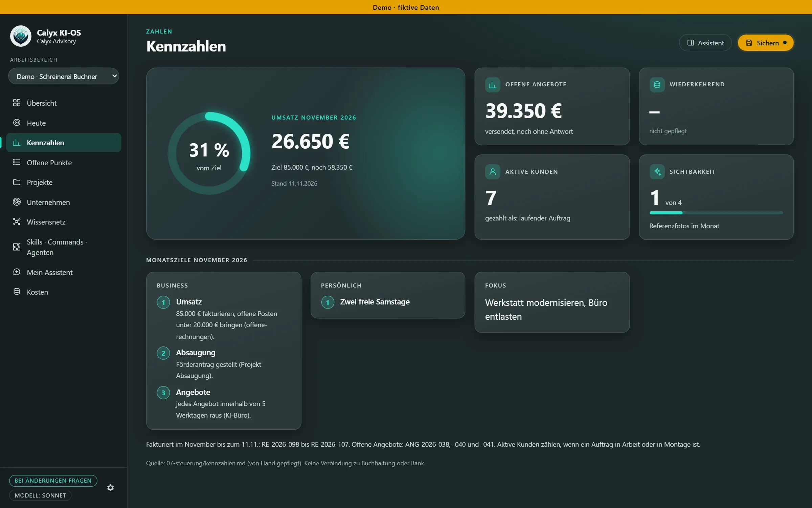Click the Kennzahlen bar chart sidebar icon
The image size is (812, 508).
(17, 143)
